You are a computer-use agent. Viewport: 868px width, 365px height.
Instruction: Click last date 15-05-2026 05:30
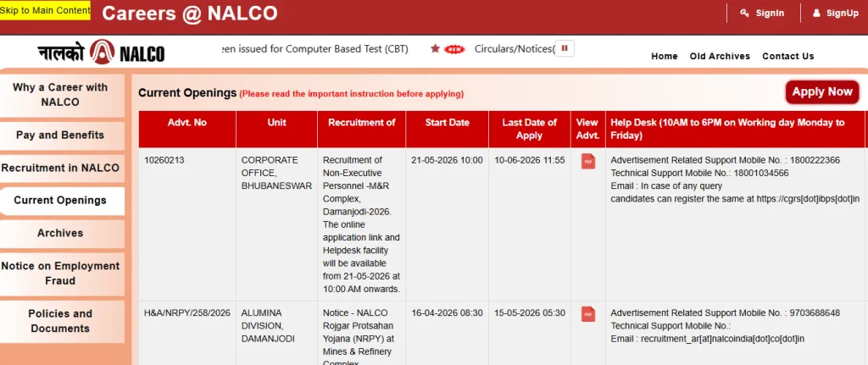coord(530,313)
